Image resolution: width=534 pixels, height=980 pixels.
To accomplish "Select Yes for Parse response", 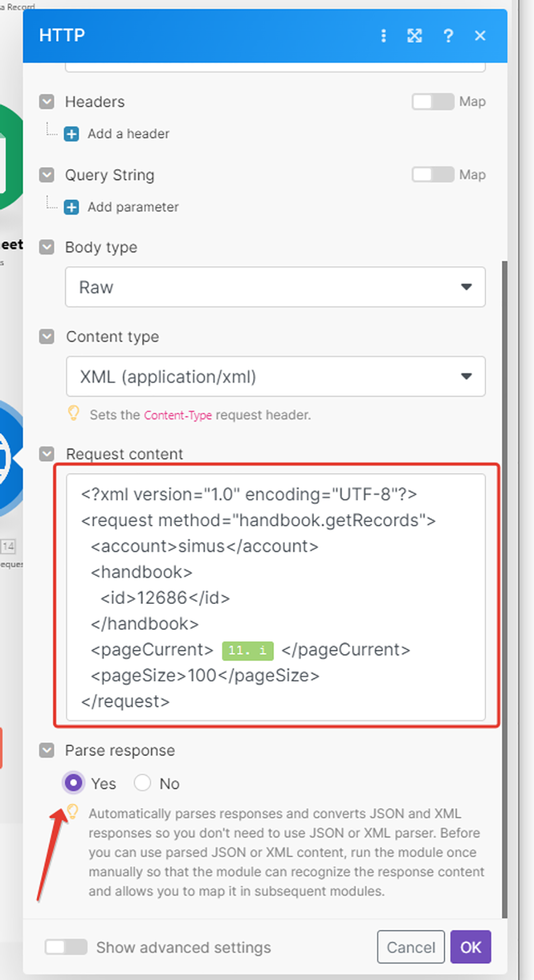I will tap(74, 783).
